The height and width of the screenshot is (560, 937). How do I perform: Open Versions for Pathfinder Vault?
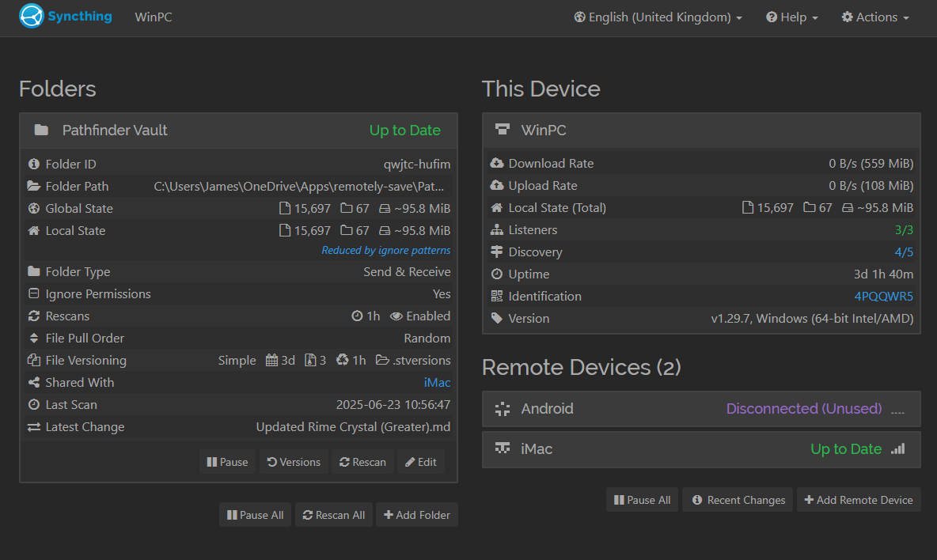coord(294,462)
